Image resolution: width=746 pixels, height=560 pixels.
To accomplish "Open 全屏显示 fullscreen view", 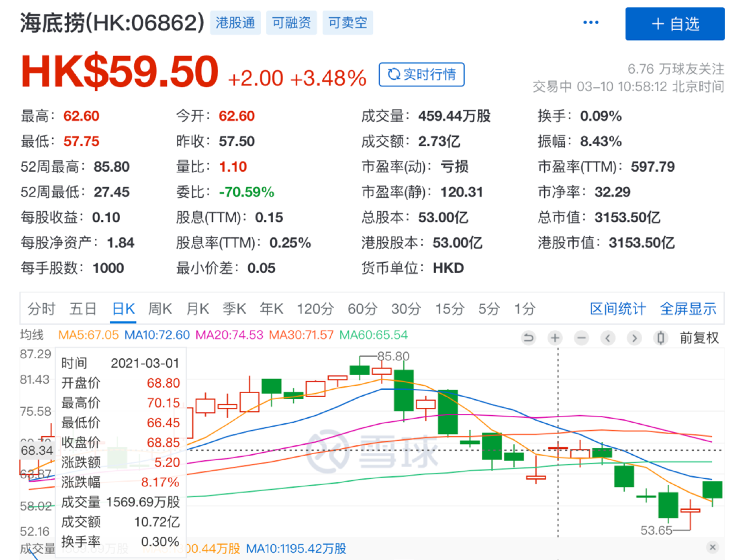I will click(x=688, y=309).
